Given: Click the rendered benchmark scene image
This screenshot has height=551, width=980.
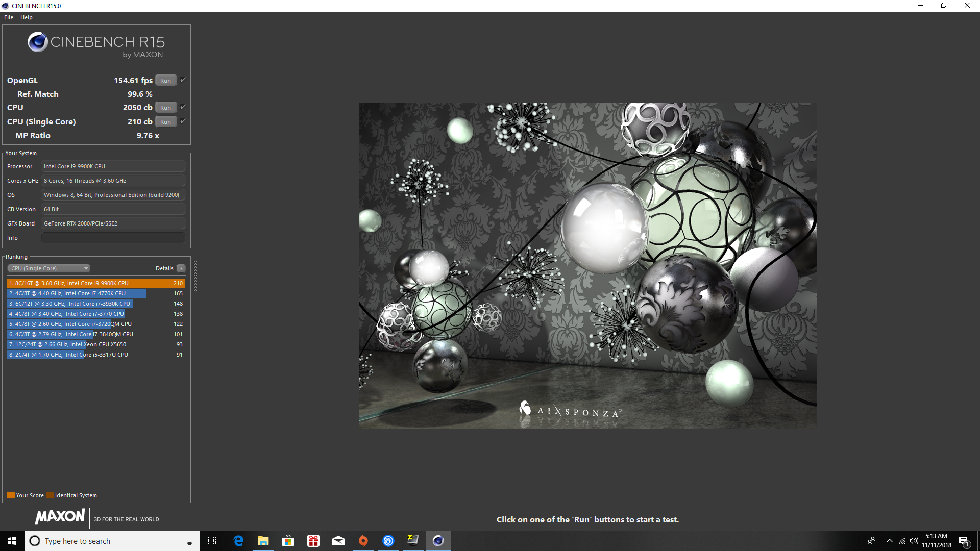Looking at the screenshot, I should tap(587, 265).
